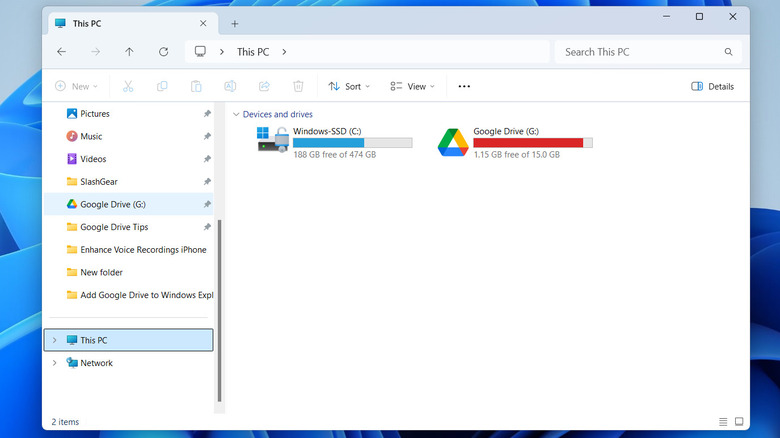Unpin SlashGear using its pin icon
The image size is (780, 438).
point(207,182)
